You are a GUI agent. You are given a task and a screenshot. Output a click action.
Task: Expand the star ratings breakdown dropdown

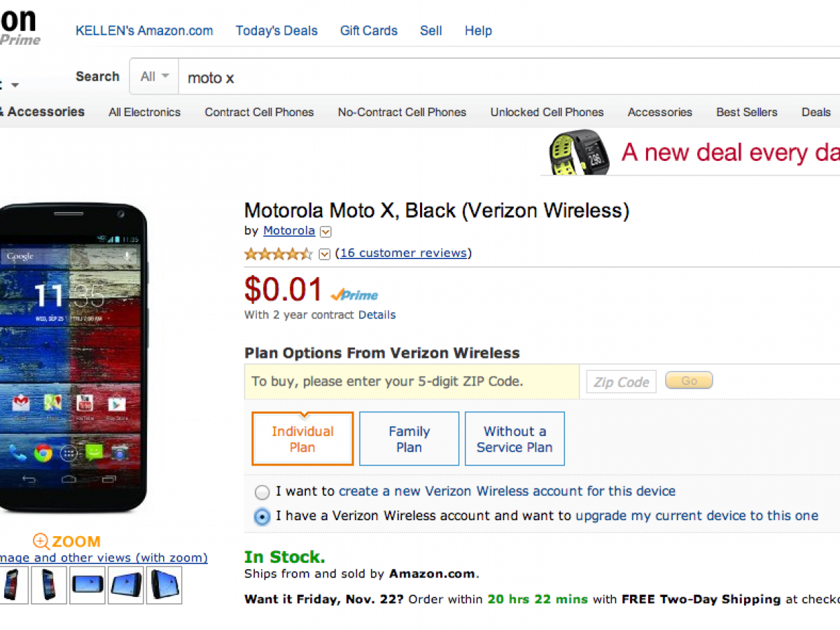[324, 254]
